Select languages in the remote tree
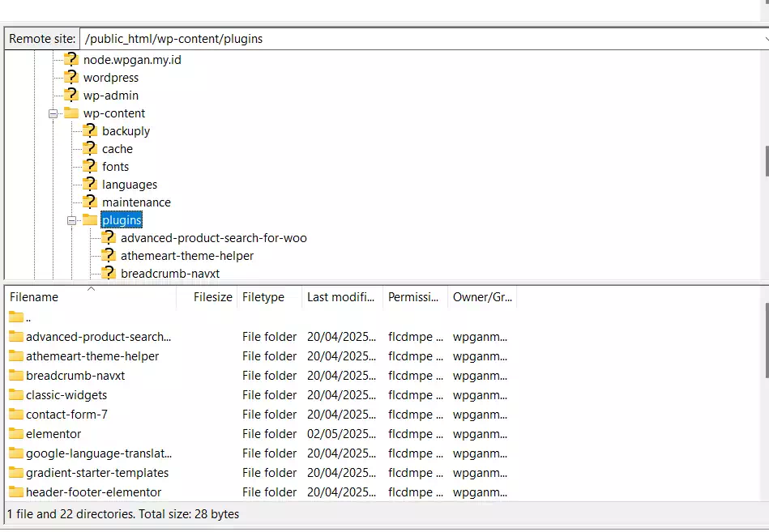Image resolution: width=769 pixels, height=532 pixels. pyautogui.click(x=130, y=184)
